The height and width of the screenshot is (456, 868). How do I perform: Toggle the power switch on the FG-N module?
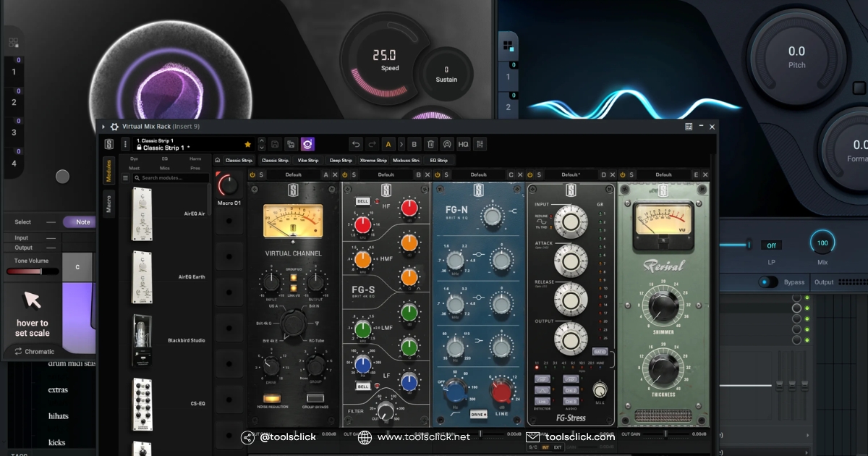[x=436, y=174]
